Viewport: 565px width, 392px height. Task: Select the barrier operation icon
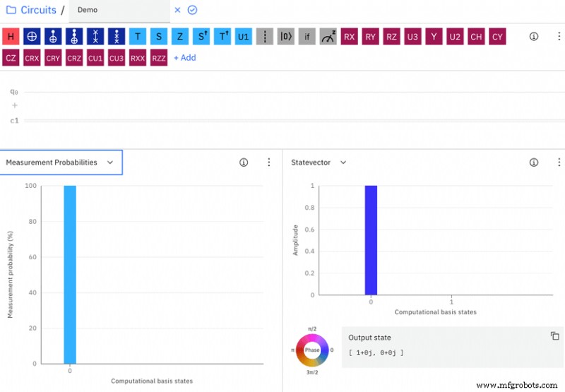(265, 36)
